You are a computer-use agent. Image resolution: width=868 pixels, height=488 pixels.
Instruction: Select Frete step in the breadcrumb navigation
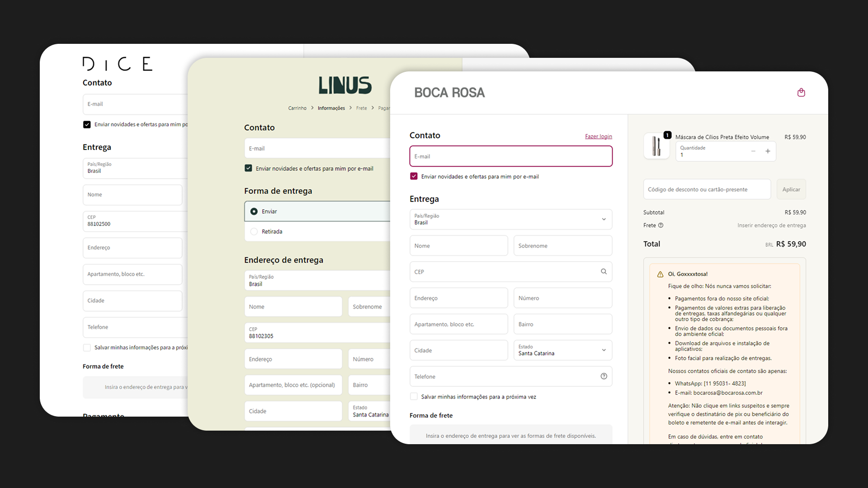pos(361,108)
